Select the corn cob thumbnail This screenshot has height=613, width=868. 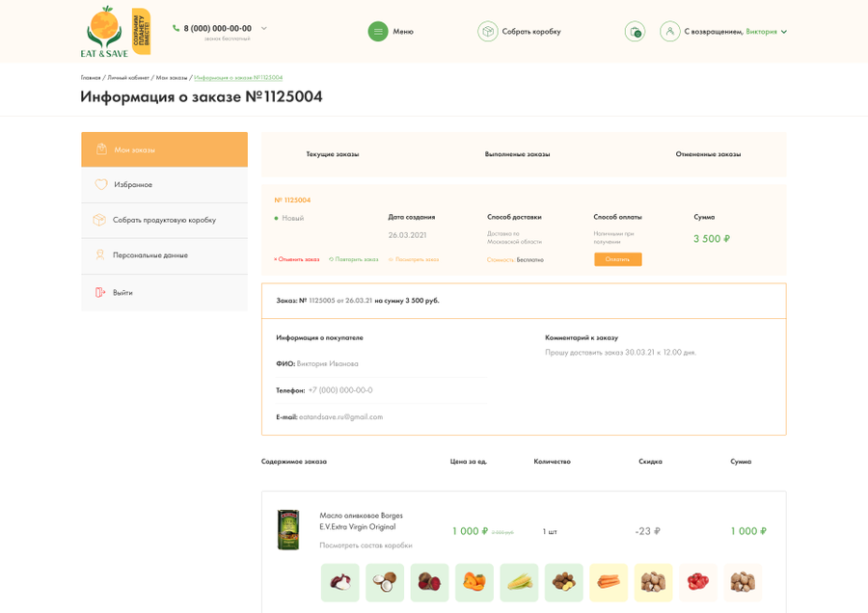[x=519, y=582]
